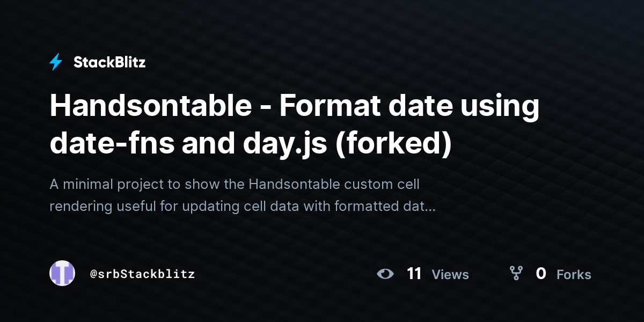Click the Forks label
The height and width of the screenshot is (322, 644).
point(574,275)
